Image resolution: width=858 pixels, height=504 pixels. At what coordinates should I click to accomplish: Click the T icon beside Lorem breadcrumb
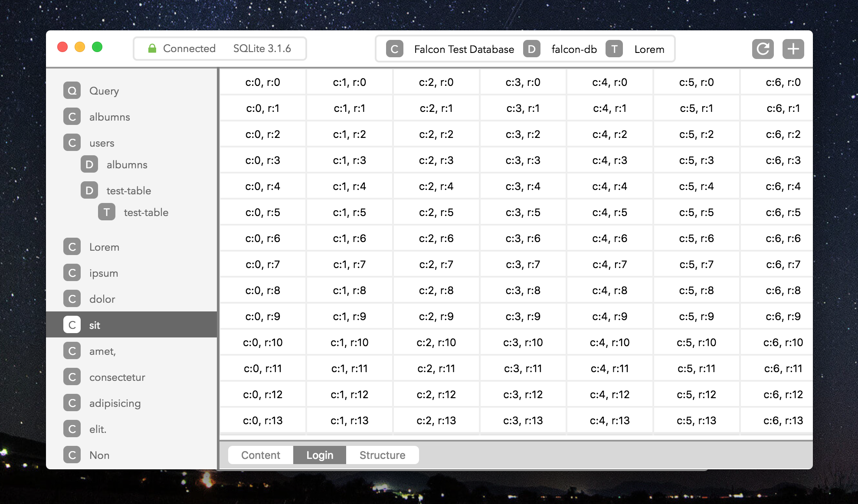pos(614,49)
